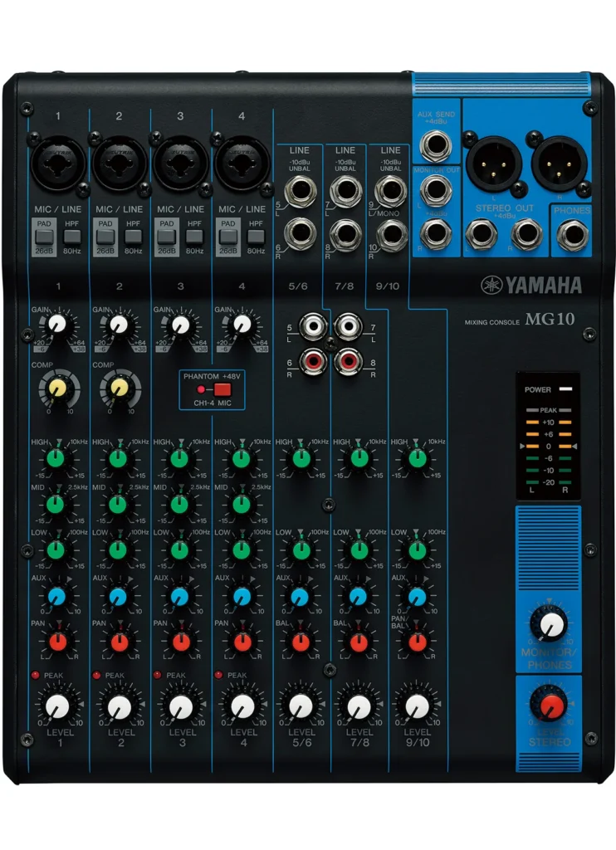Click the LEVEL 3 knob
Image resolution: width=616 pixels, height=850 pixels.
click(x=181, y=707)
